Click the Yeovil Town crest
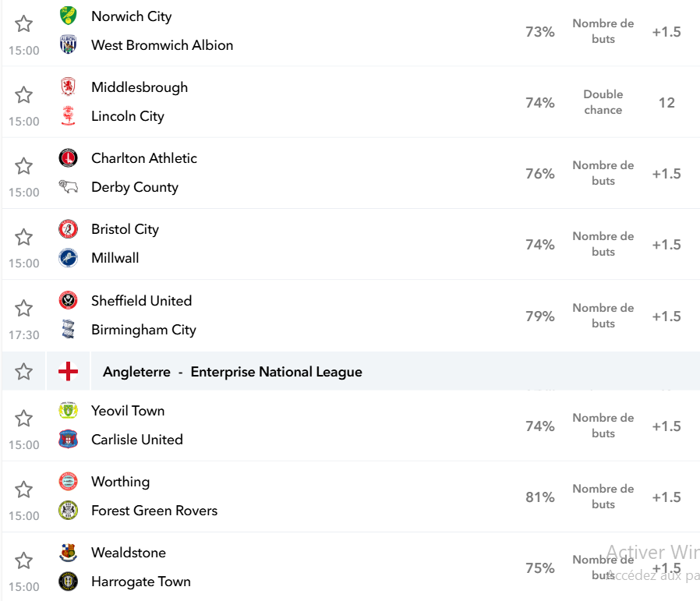The height and width of the screenshot is (601, 700). (x=68, y=410)
